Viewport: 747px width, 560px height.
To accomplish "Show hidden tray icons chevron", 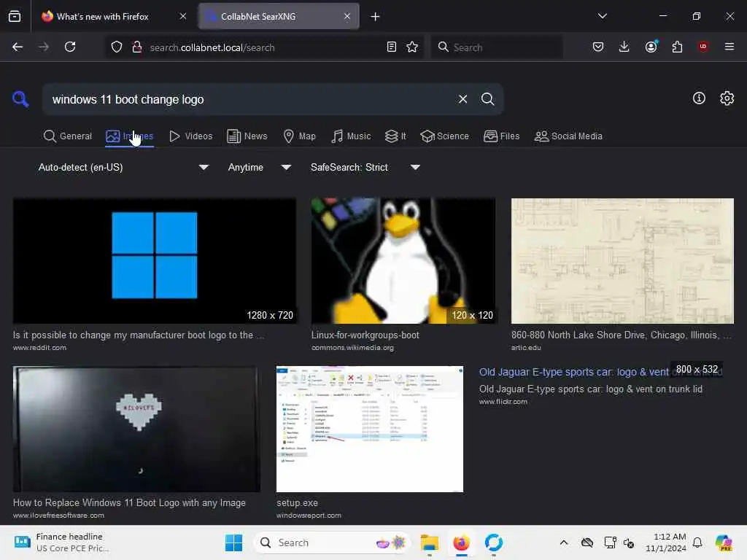I will tap(564, 542).
